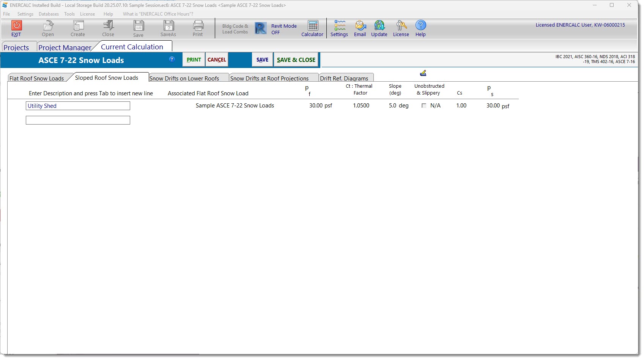Open the Databases menu
Viewport: 644px width, 360px height.
pyautogui.click(x=49, y=14)
